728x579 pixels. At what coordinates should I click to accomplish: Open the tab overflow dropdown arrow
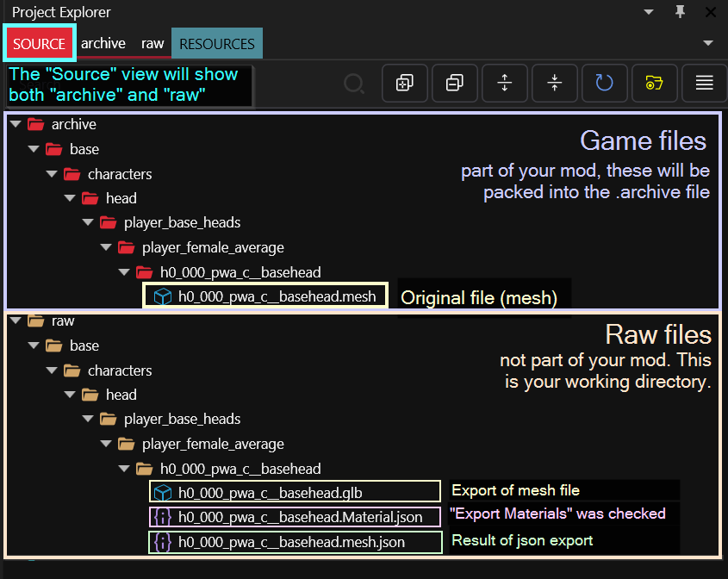pyautogui.click(x=708, y=43)
